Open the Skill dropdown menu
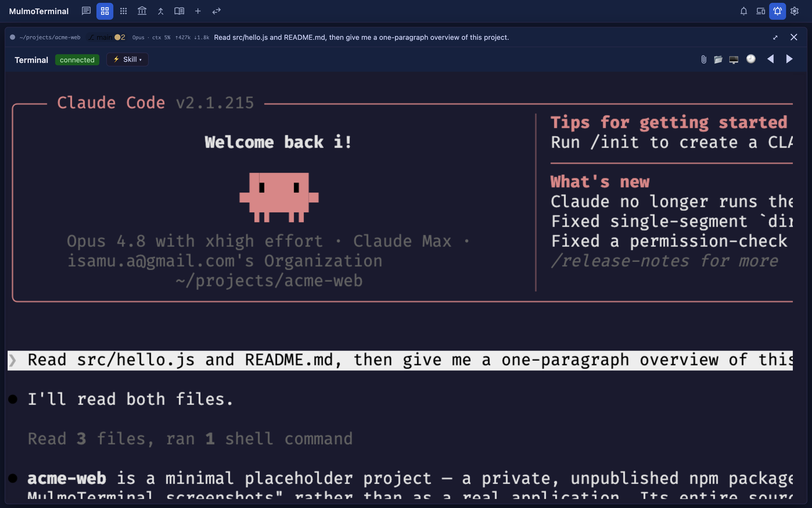Screen dimensions: 812x508 (x=127, y=60)
